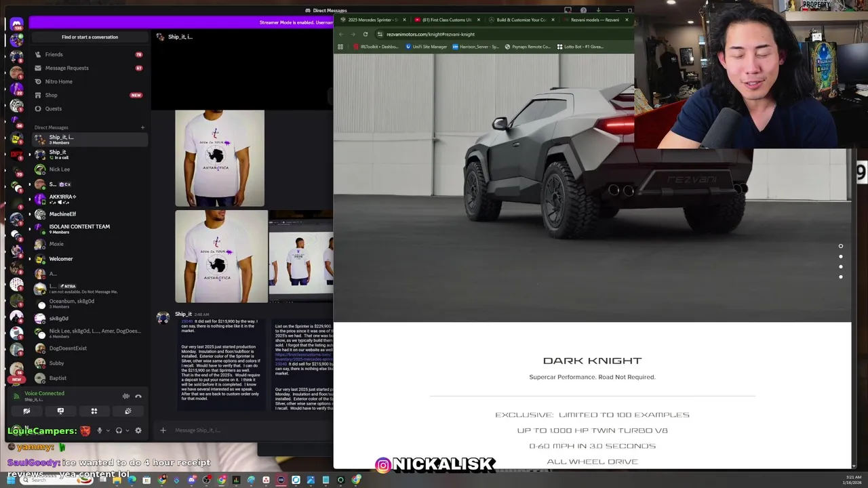
Task: Open the Baptist direct message
Action: (x=90, y=378)
